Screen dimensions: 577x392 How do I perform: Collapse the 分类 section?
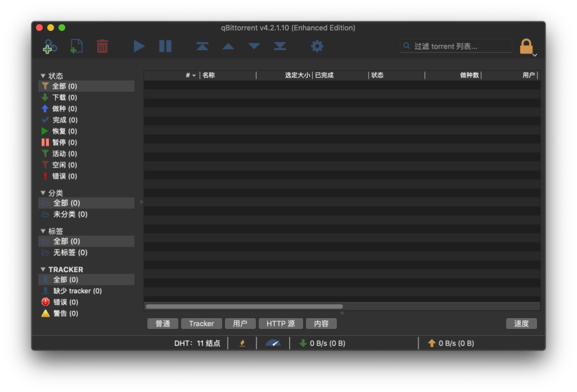pyautogui.click(x=43, y=193)
